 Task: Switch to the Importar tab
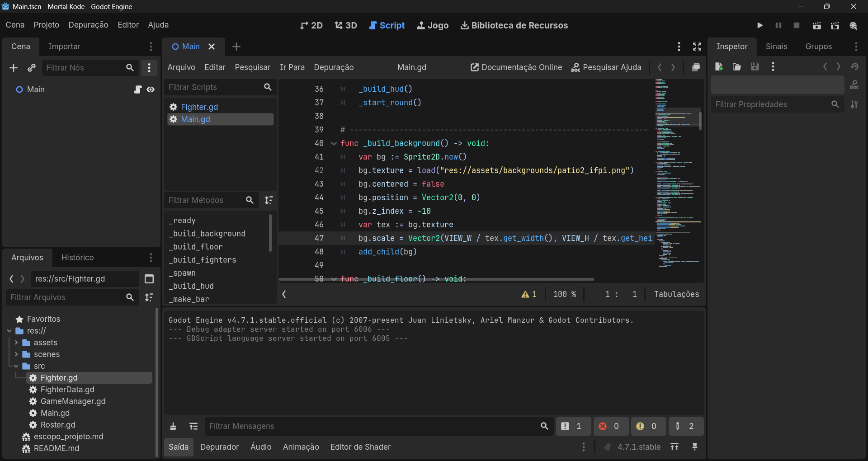click(x=64, y=47)
